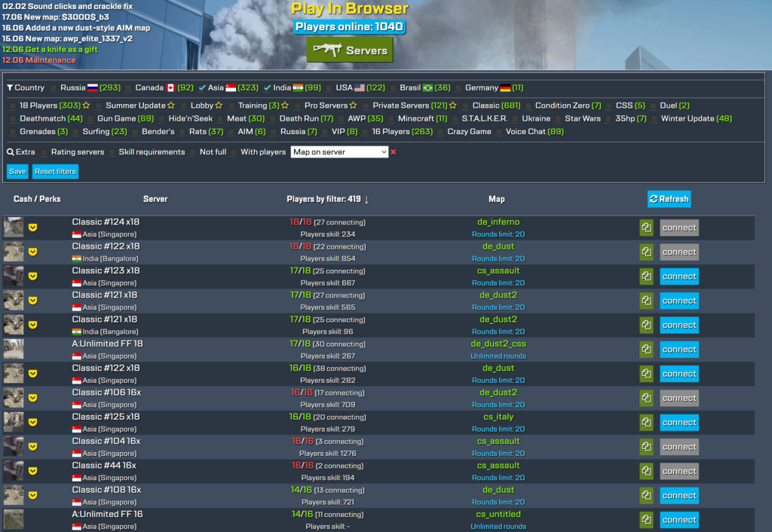772x532 pixels.
Task: Copy address icon for Classic #44 16x
Action: coord(646,471)
